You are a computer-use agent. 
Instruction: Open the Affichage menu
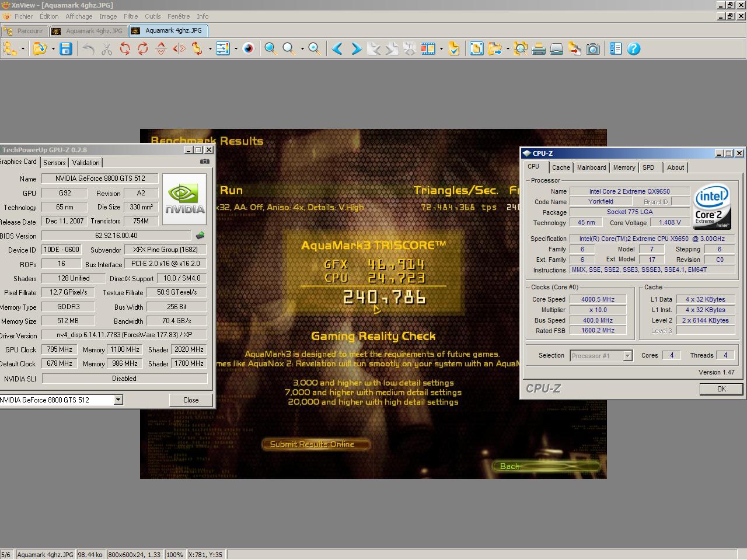pyautogui.click(x=79, y=16)
